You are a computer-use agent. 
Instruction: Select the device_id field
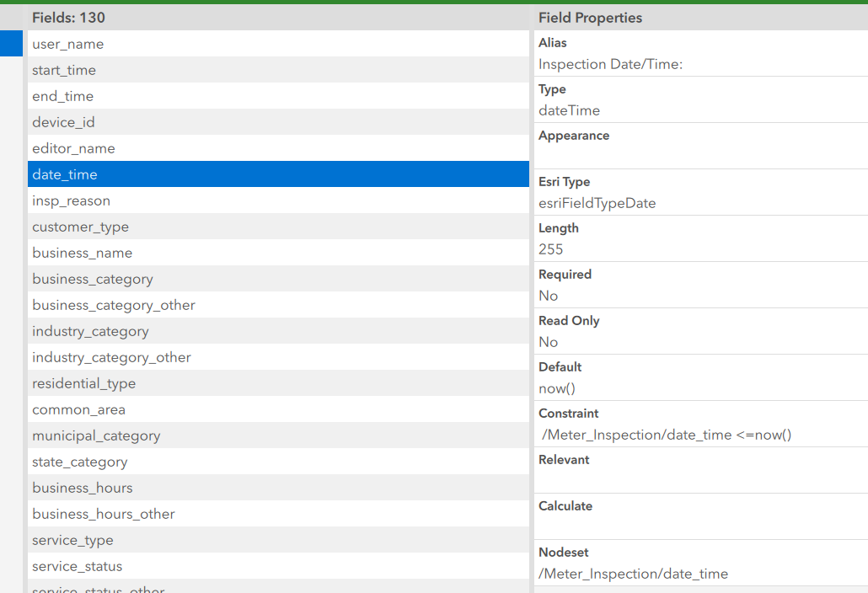[63, 122]
